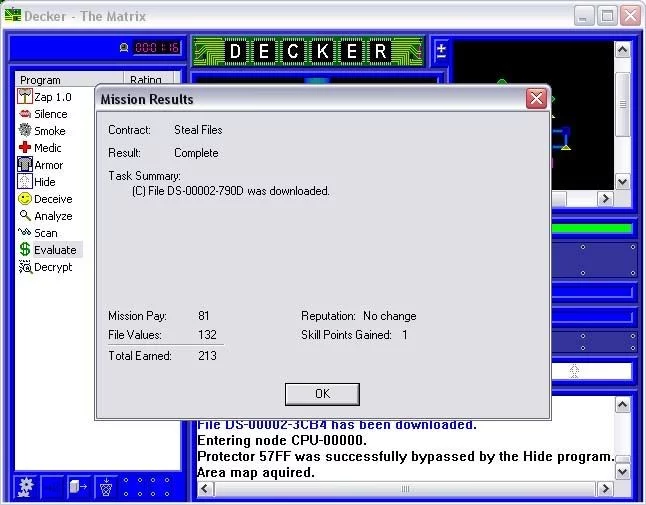
Task: Click the gear button in bottom toolbar
Action: [x=24, y=488]
